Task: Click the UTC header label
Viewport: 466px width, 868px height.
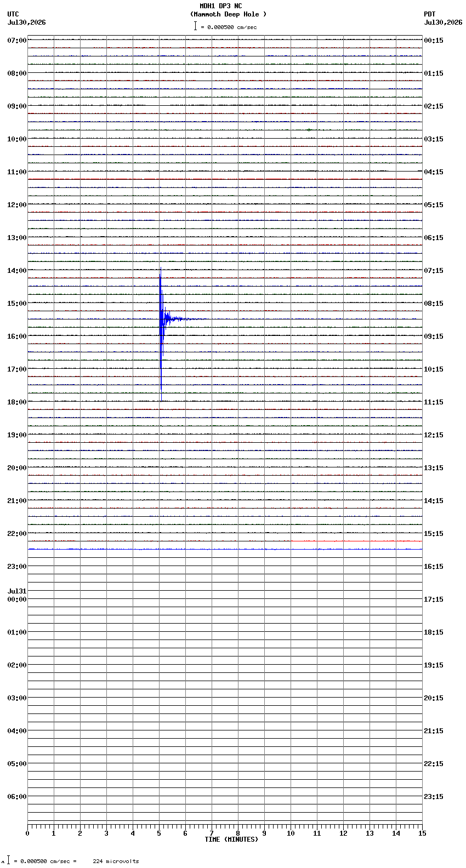Action: coord(13,14)
